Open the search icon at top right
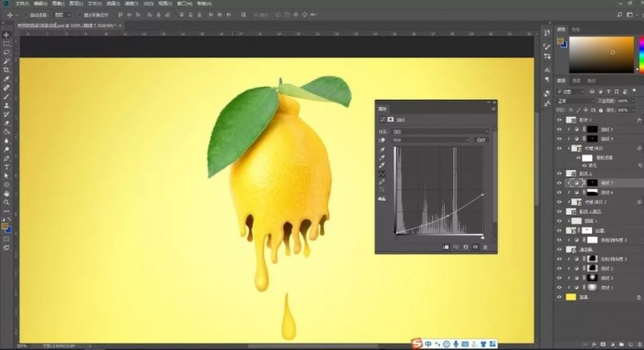The image size is (644, 350). (619, 15)
